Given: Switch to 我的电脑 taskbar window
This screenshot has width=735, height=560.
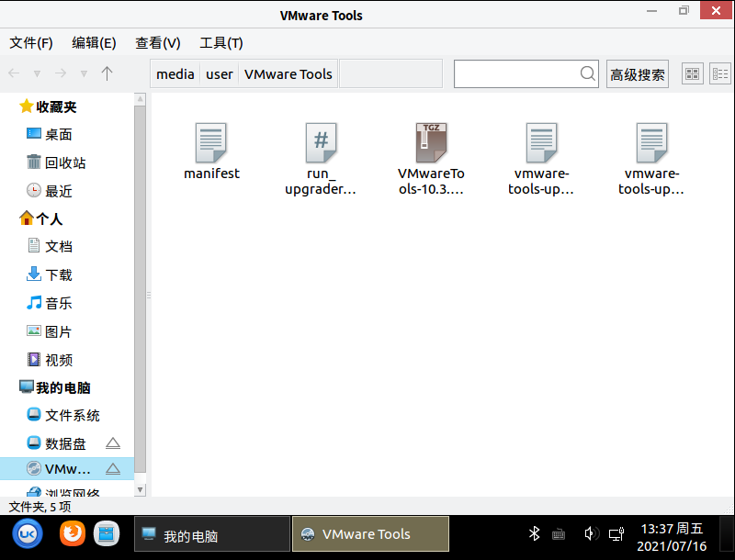Looking at the screenshot, I should [x=212, y=533].
